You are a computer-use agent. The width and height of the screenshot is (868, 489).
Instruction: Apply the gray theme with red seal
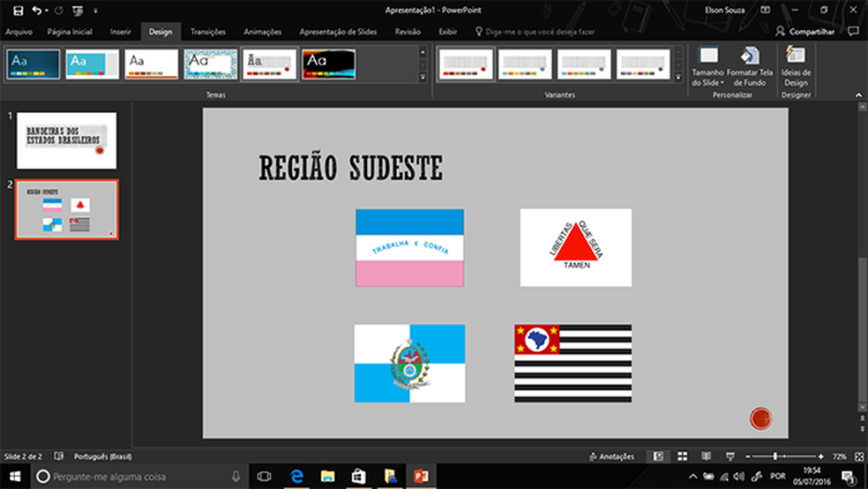[270, 64]
